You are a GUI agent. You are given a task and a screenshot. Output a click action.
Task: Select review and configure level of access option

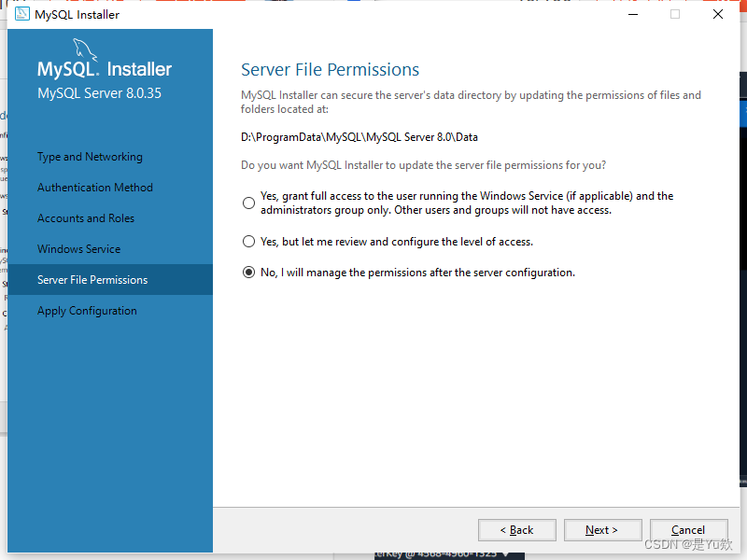[x=248, y=242]
